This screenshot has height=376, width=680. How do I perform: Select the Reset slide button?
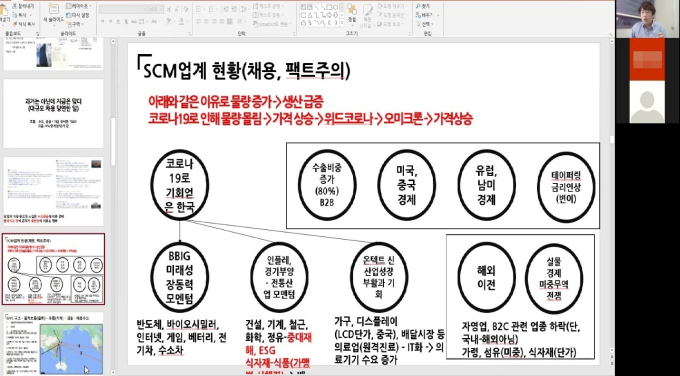(x=78, y=15)
